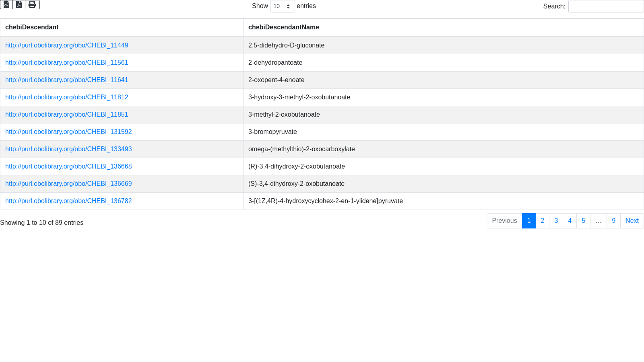Image resolution: width=644 pixels, height=362 pixels.
Task: Jump to page 3 of results
Action: click(556, 221)
